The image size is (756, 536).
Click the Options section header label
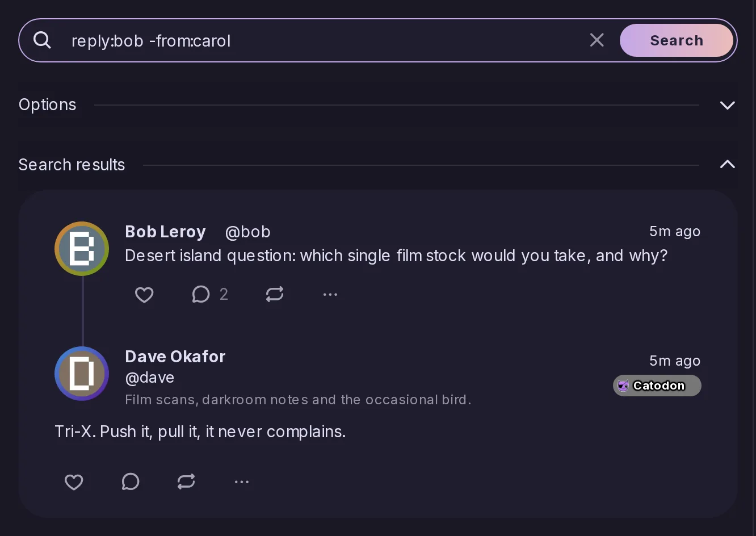pos(48,104)
